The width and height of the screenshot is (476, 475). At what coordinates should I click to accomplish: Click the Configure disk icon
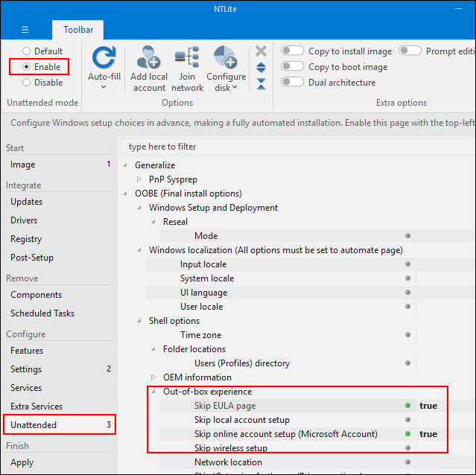tap(226, 57)
